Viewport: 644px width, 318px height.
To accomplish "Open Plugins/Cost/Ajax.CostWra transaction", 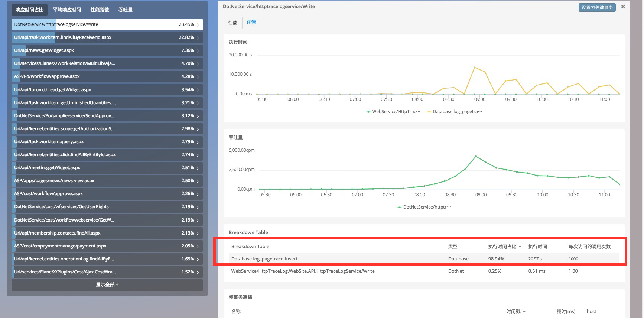I will point(107,272).
